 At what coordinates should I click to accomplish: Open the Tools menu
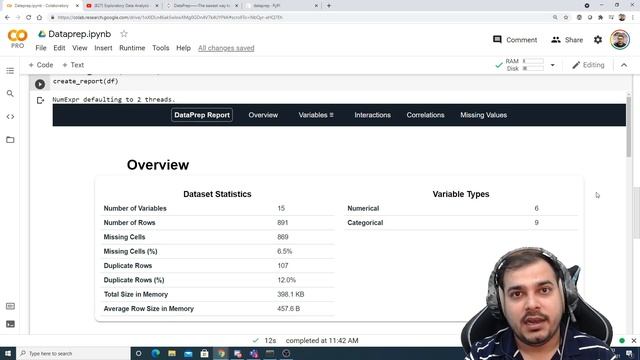pos(161,48)
